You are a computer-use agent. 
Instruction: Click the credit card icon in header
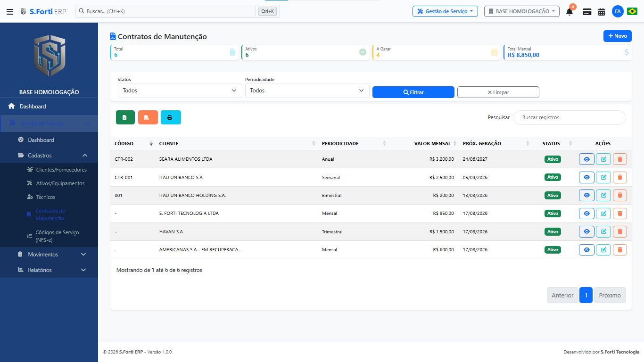tap(587, 12)
